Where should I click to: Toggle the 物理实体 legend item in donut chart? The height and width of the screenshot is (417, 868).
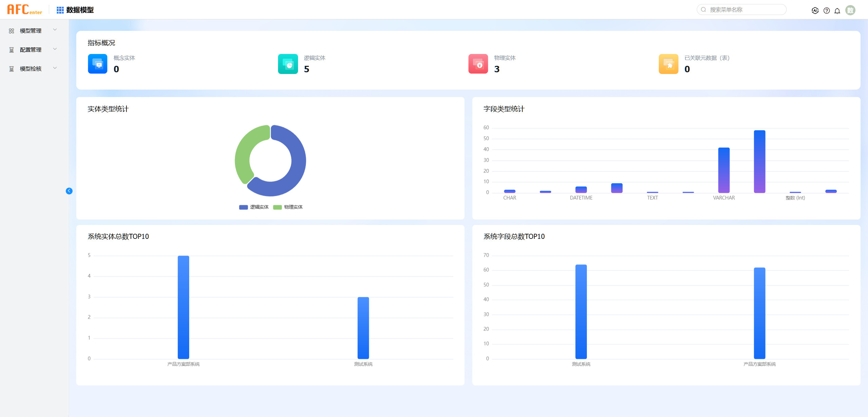288,207
